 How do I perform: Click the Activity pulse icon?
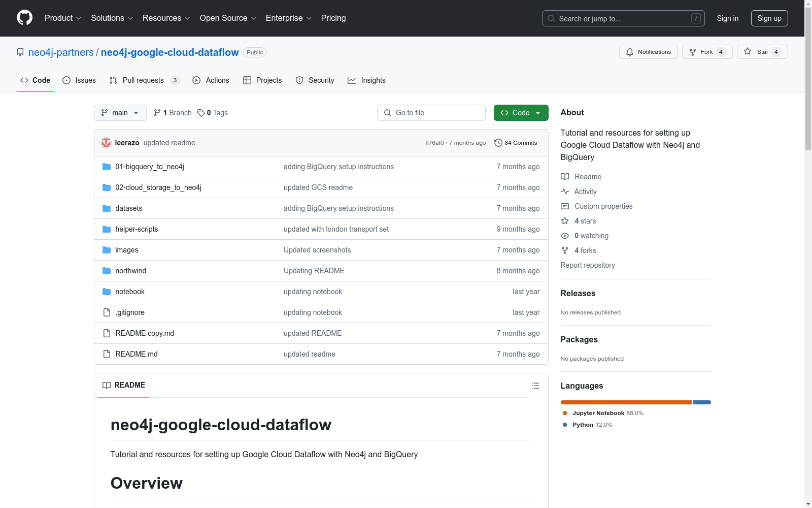[x=565, y=192]
